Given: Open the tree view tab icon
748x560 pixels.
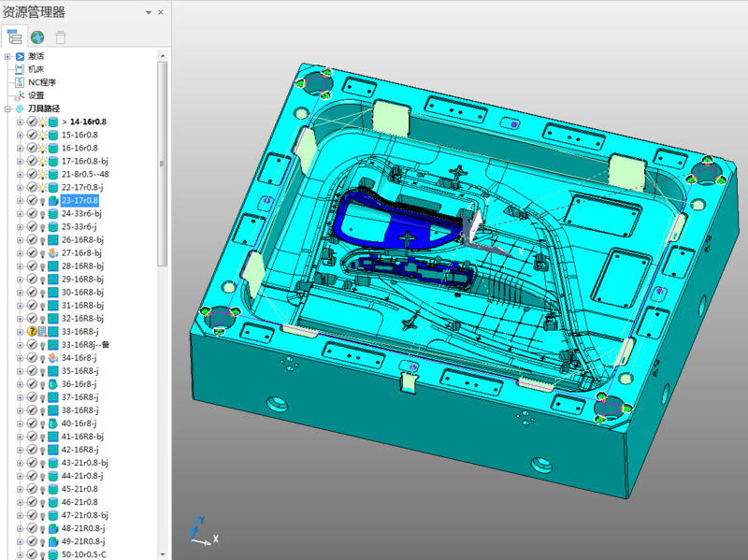Looking at the screenshot, I should (x=14, y=37).
